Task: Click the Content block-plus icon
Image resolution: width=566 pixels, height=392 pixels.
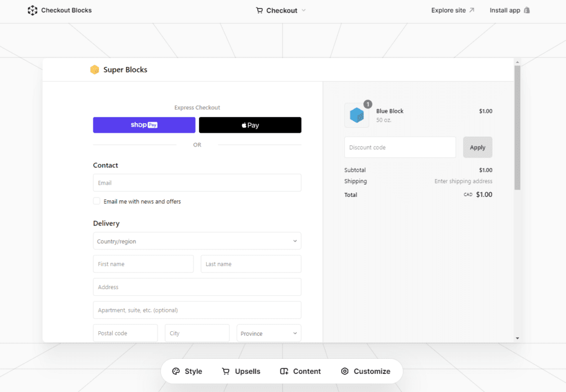Action: pyautogui.click(x=285, y=371)
